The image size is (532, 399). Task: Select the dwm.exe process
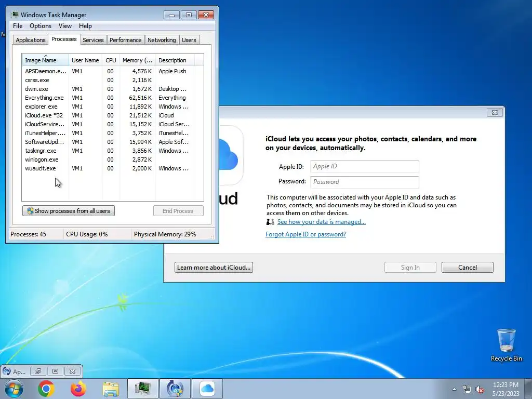pyautogui.click(x=113, y=89)
